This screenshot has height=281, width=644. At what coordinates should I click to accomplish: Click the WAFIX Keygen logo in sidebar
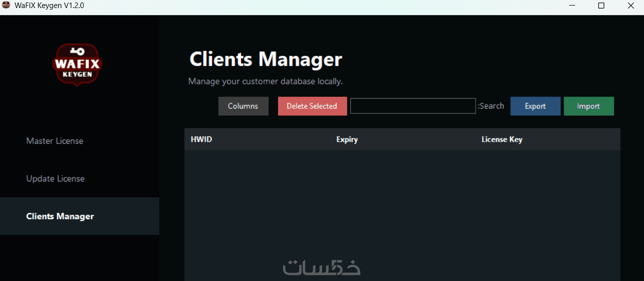click(77, 65)
